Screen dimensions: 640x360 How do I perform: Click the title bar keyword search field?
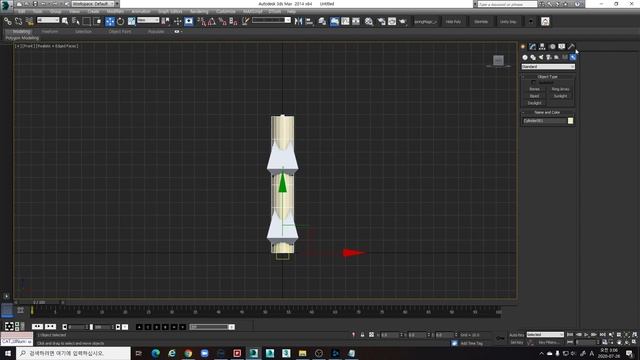[x=507, y=4]
